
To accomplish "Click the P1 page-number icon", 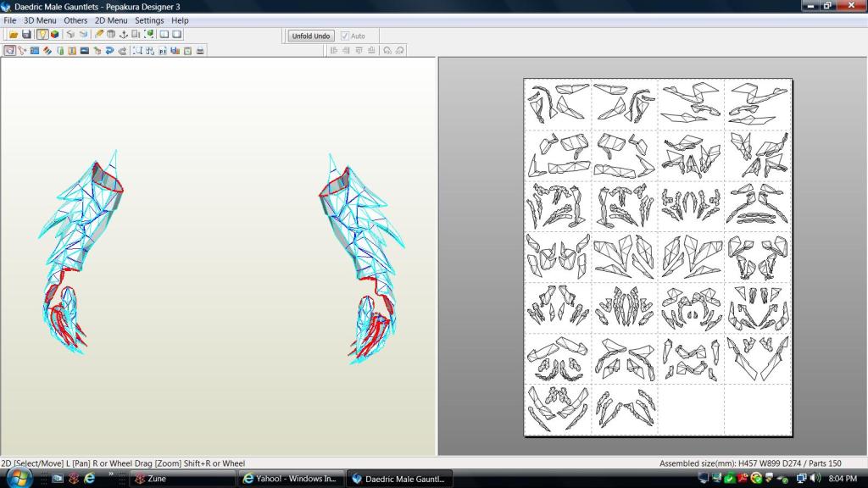I will pyautogui.click(x=163, y=50).
